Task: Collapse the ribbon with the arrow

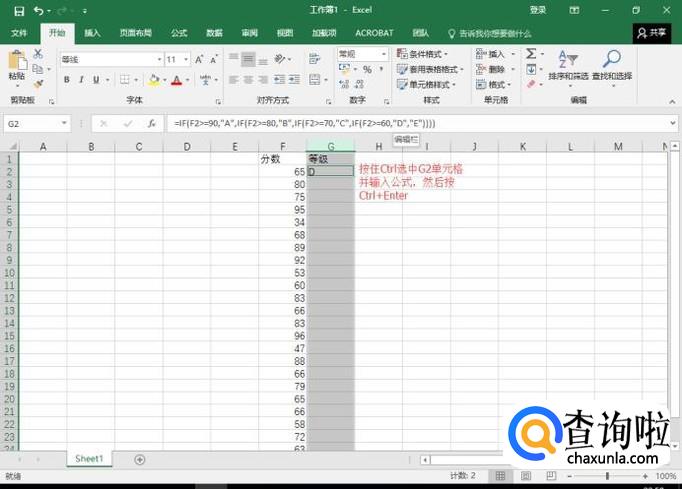Action: tap(672, 101)
